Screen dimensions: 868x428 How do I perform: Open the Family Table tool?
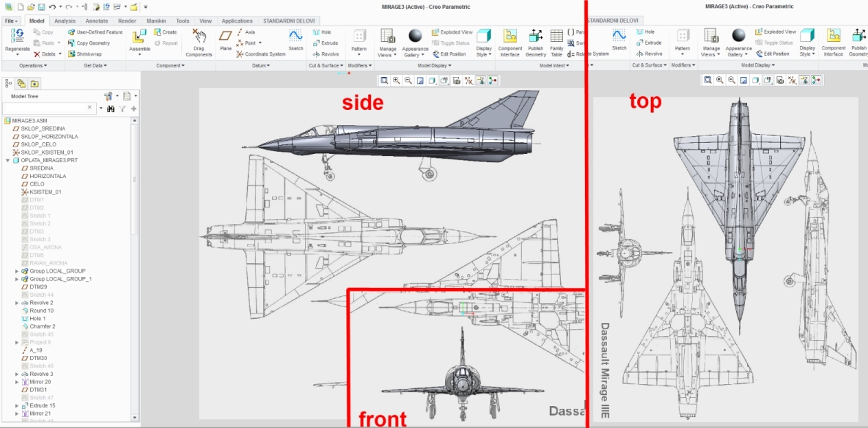tap(556, 42)
